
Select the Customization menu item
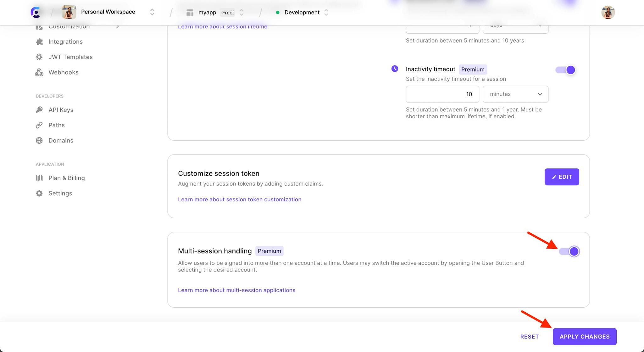69,26
